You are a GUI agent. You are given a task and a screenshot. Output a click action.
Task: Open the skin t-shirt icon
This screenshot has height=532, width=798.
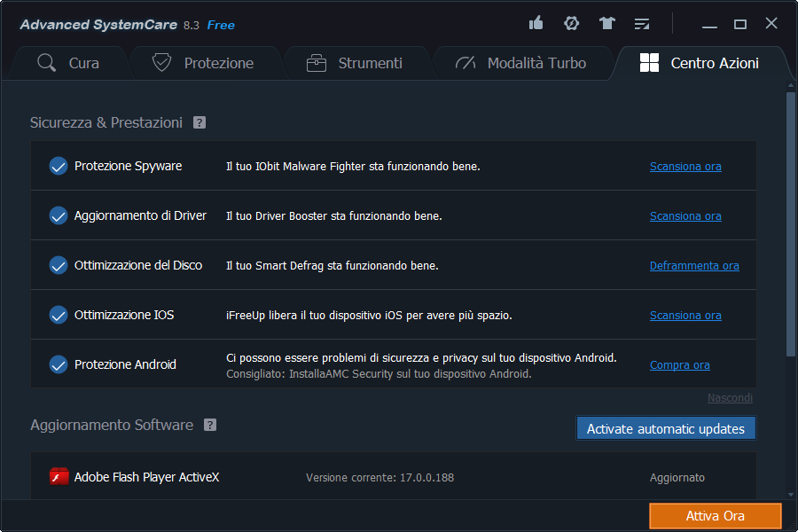click(x=606, y=24)
